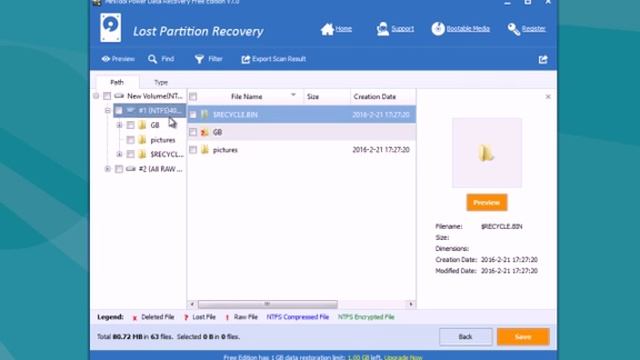Close the preview pane with X

tap(548, 97)
